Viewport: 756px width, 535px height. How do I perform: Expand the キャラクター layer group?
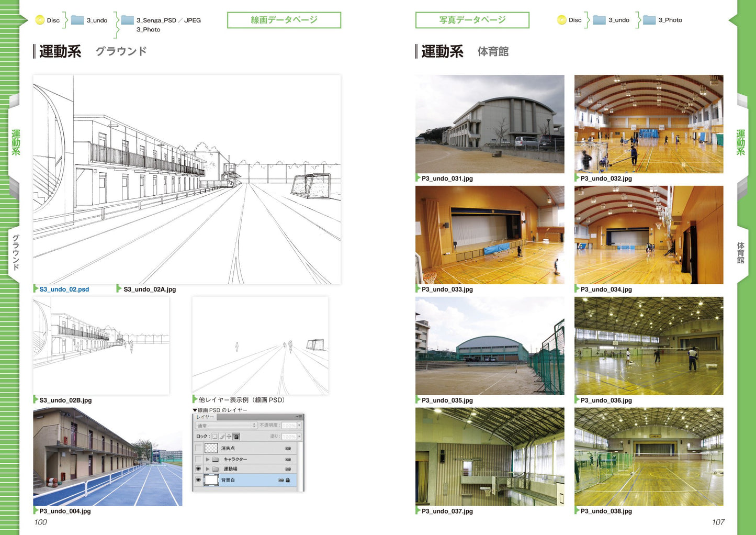point(208,459)
